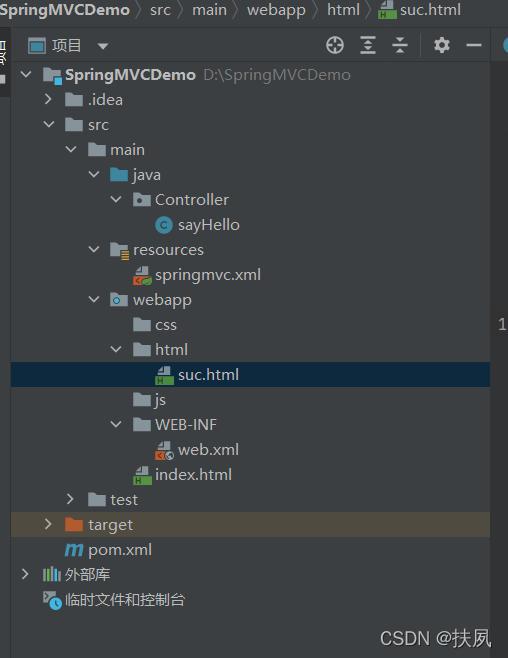The width and height of the screenshot is (508, 658).
Task: Click the locate/select opened file target icon
Action: 335,45
